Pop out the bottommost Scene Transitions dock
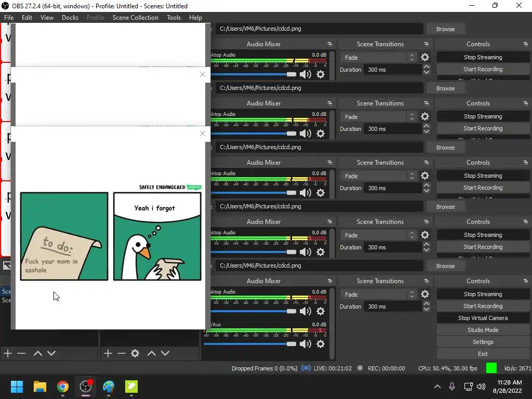The image size is (532, 399). [427, 281]
